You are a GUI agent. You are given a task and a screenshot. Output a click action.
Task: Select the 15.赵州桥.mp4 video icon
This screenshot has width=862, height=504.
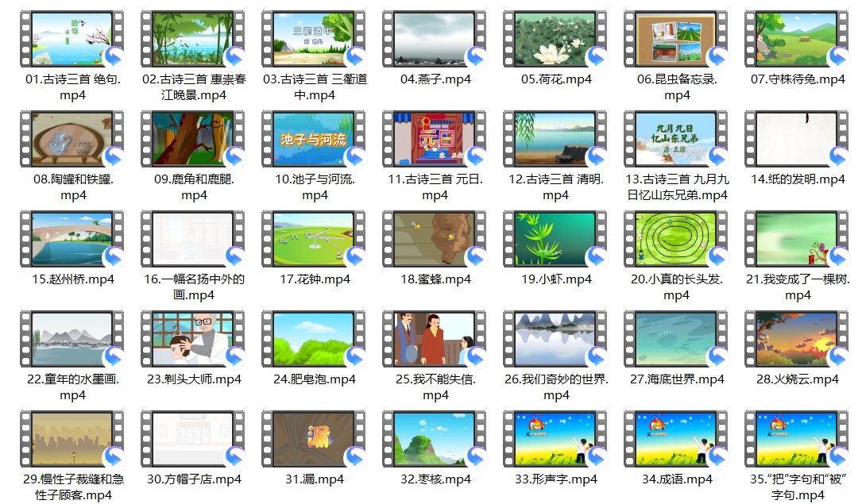tap(72, 238)
